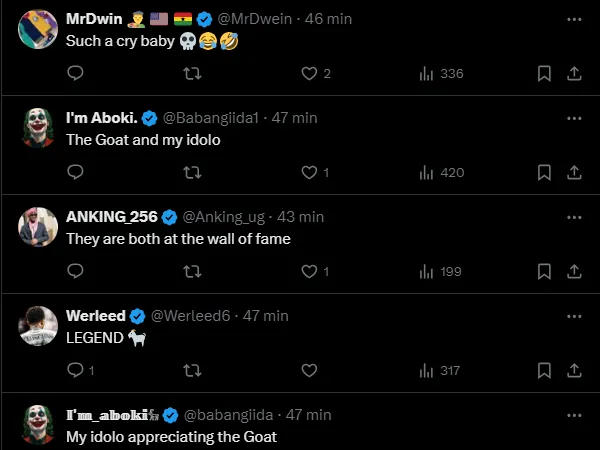Open the 47 min timestamp on Werleed's tweet
Screen dimensions: 600x450
pos(265,315)
